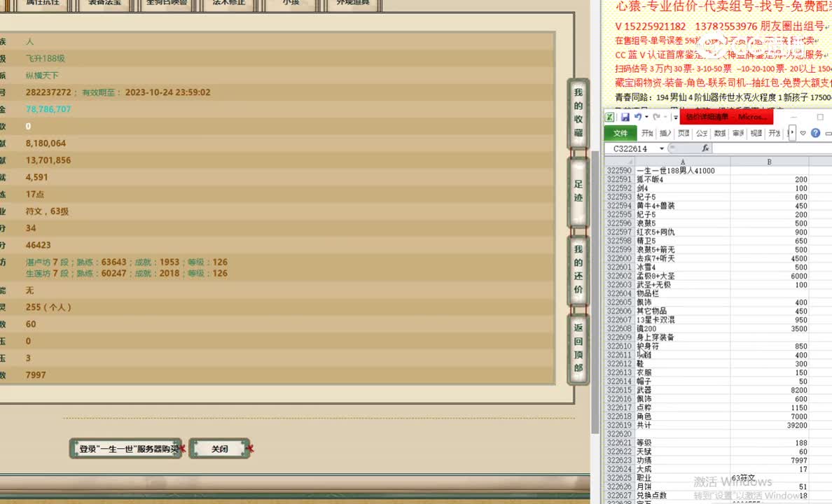This screenshot has height=504, width=832.
Task: Click the Excel application icon in the titlebar
Action: 609,117
